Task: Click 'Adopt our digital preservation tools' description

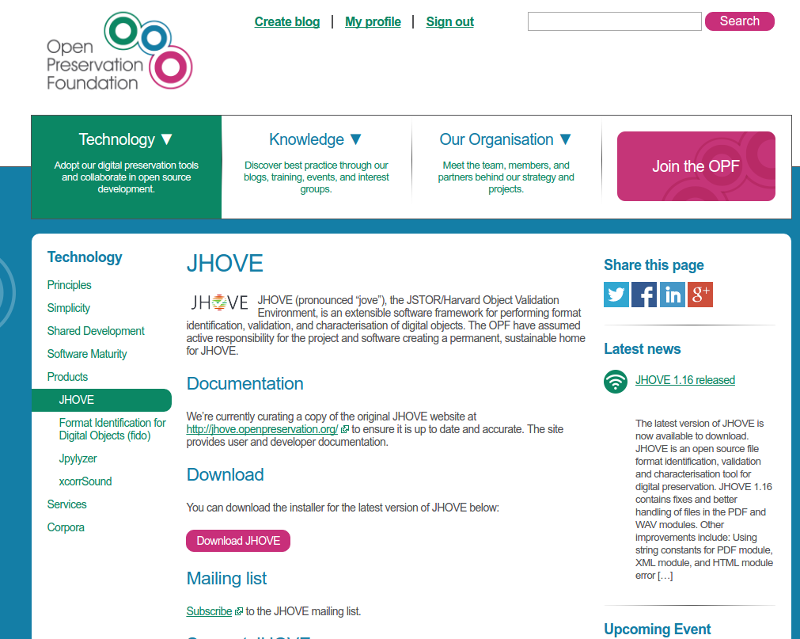Action: pyautogui.click(x=126, y=177)
